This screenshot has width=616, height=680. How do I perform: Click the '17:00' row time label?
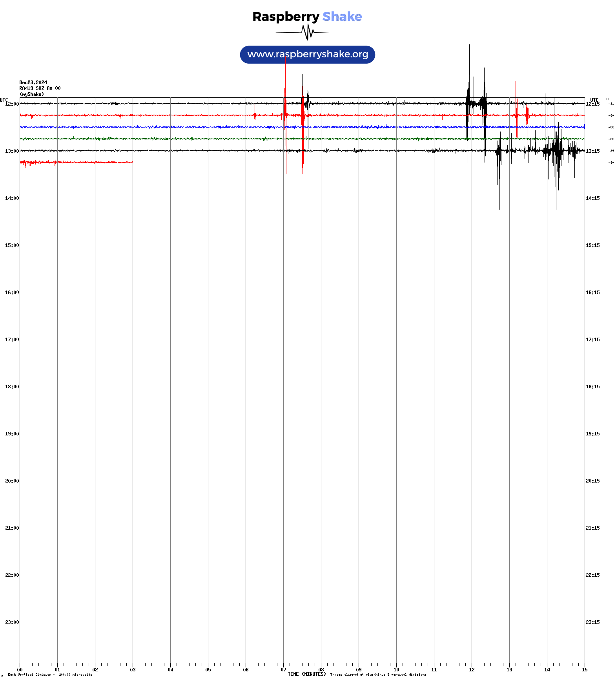click(x=12, y=340)
